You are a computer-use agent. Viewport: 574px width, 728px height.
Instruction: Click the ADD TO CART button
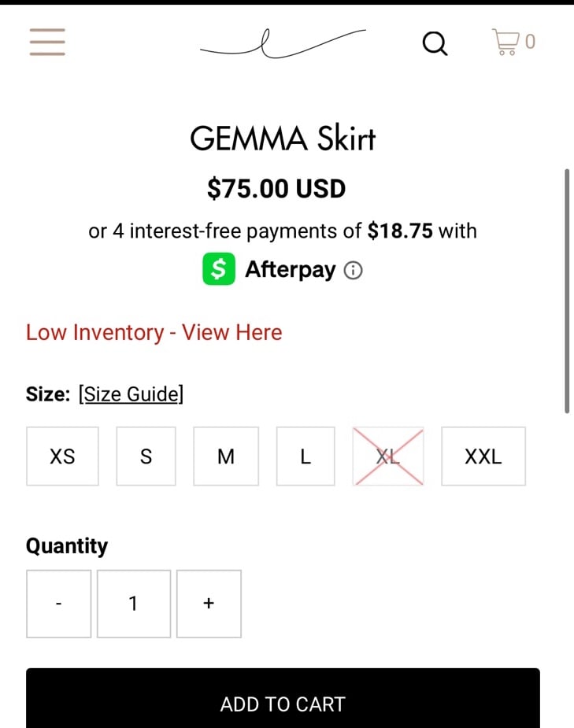(x=283, y=698)
